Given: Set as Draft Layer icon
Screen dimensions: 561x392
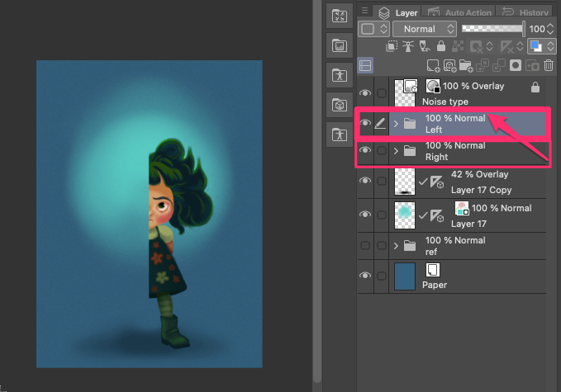Looking at the screenshot, I should pyautogui.click(x=425, y=46).
